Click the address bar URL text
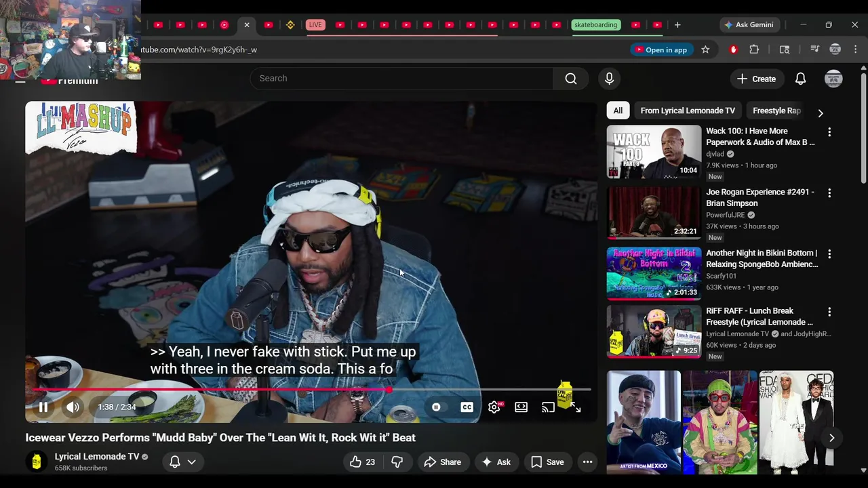The image size is (868, 488). coord(199,49)
